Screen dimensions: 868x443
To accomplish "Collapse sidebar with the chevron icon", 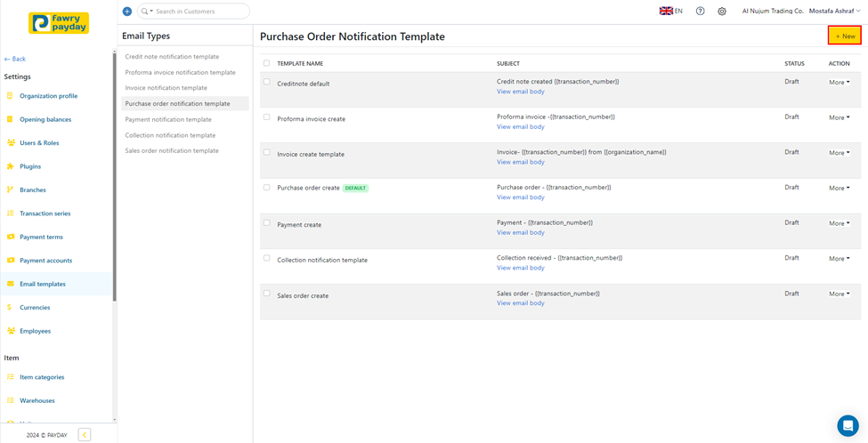I will (85, 435).
